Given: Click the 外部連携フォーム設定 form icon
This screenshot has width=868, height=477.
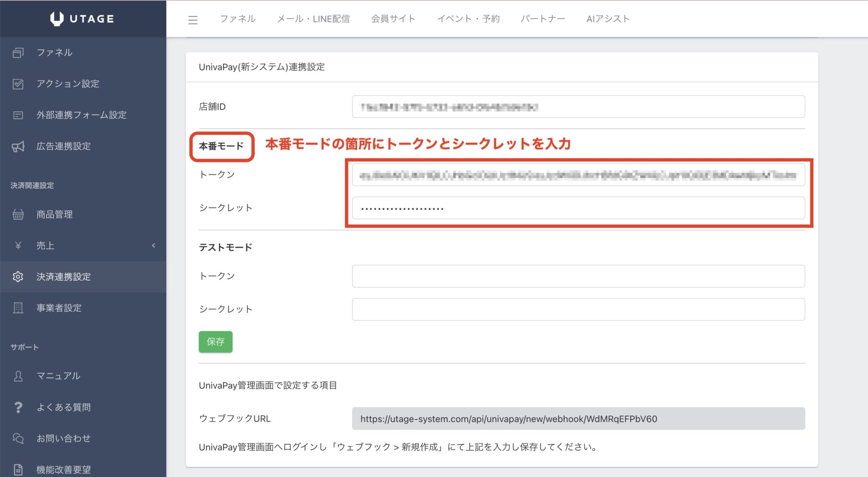Looking at the screenshot, I should point(17,115).
